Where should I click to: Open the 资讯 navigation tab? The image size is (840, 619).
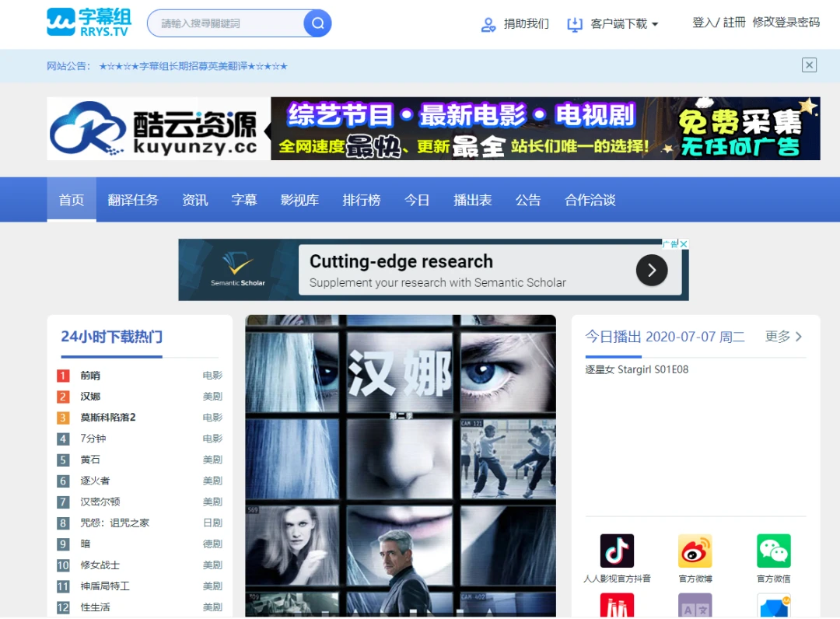[x=195, y=200]
